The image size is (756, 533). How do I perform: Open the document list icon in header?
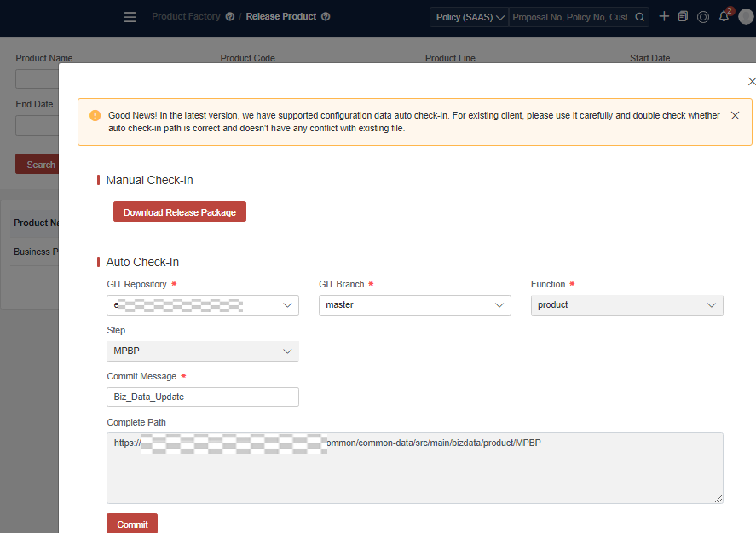pyautogui.click(x=683, y=16)
